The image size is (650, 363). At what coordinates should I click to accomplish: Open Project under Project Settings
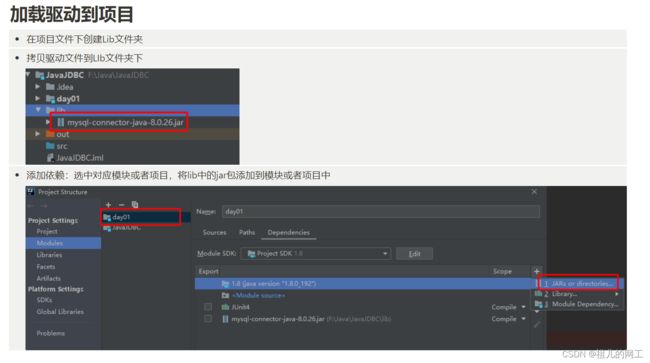(47, 232)
